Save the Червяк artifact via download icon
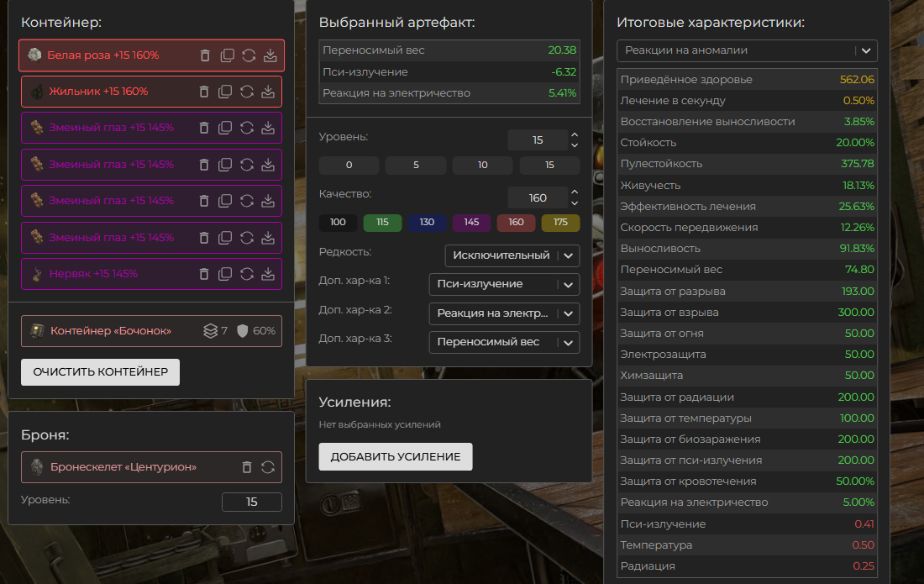The image size is (924, 584). click(x=269, y=274)
